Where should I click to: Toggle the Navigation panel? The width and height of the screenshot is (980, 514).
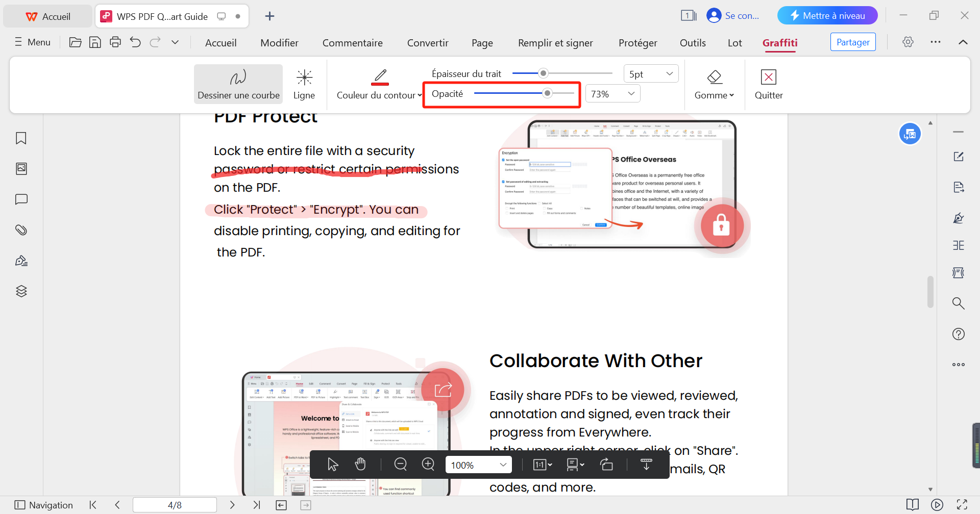click(44, 505)
